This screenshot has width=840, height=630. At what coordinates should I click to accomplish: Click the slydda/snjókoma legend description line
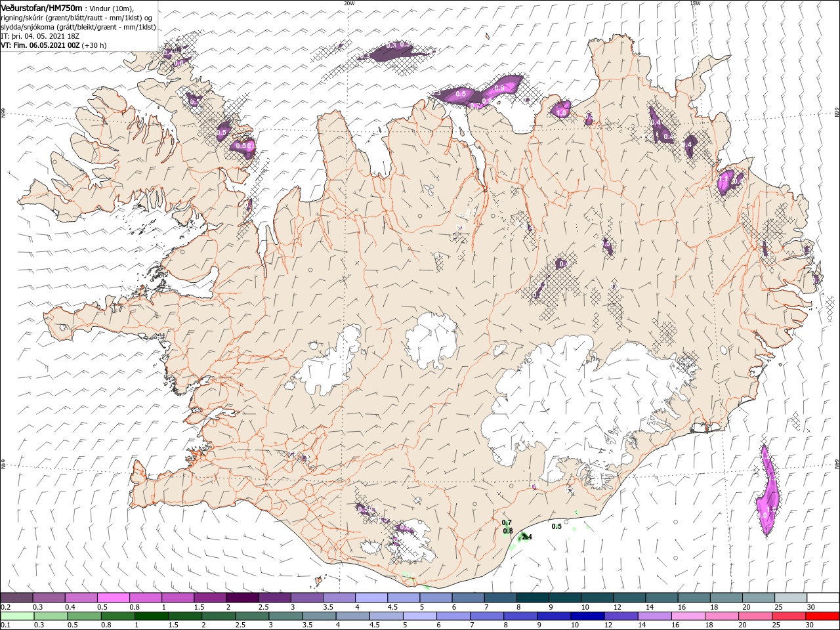[79, 27]
